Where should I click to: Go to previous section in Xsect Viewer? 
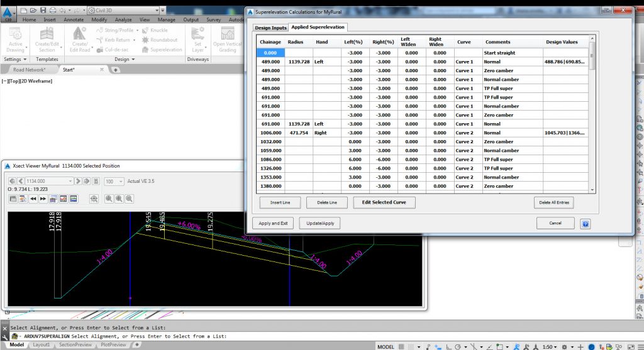tap(21, 181)
